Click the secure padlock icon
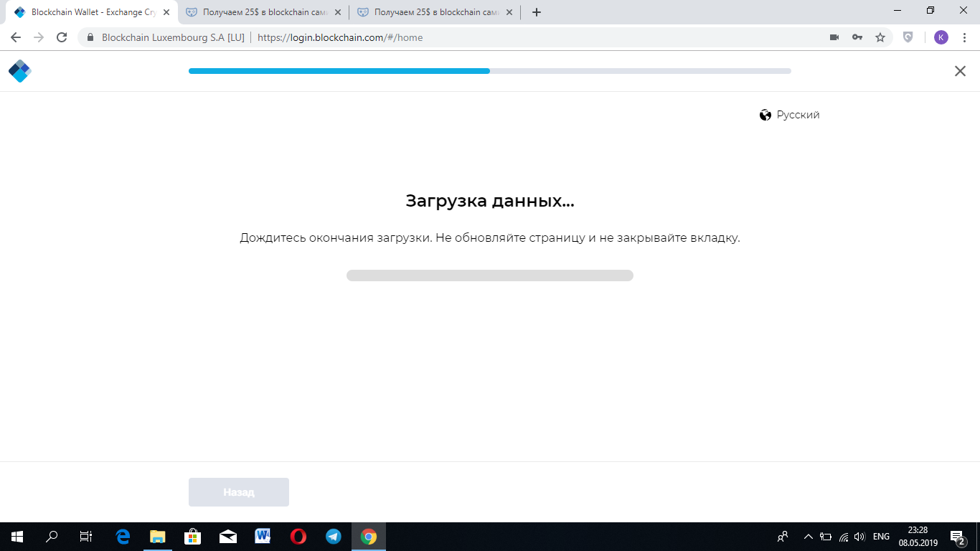Viewport: 980px width, 551px height. 90,37
